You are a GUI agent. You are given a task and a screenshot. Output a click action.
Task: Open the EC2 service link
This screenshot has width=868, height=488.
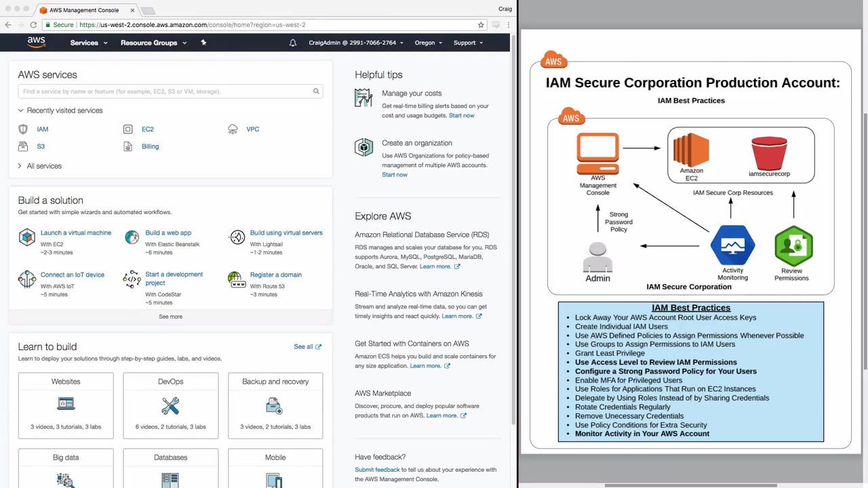148,129
